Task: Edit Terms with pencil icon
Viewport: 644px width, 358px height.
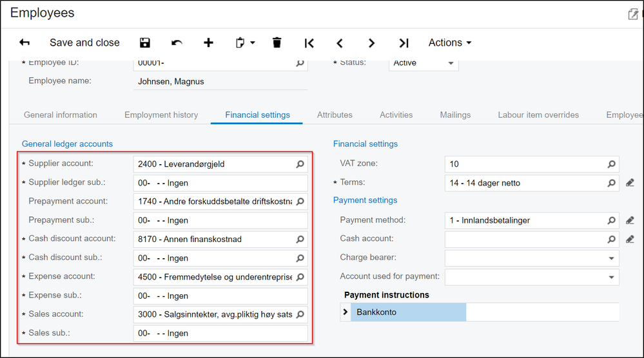Action: pyautogui.click(x=630, y=183)
